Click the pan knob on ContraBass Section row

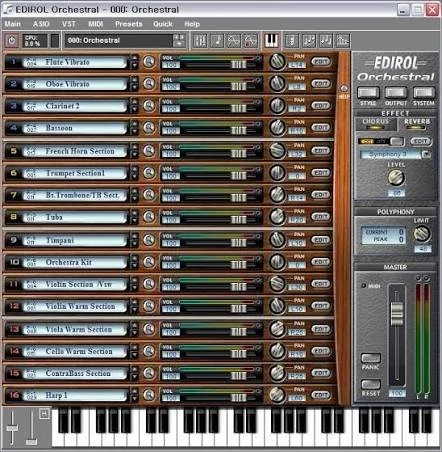[x=277, y=373]
